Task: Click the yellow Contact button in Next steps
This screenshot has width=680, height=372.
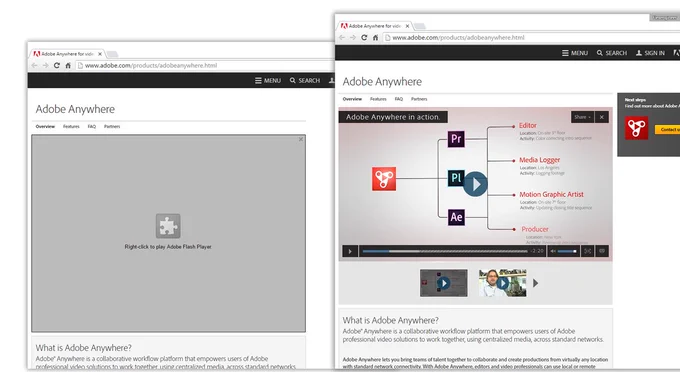Action: coord(667,130)
